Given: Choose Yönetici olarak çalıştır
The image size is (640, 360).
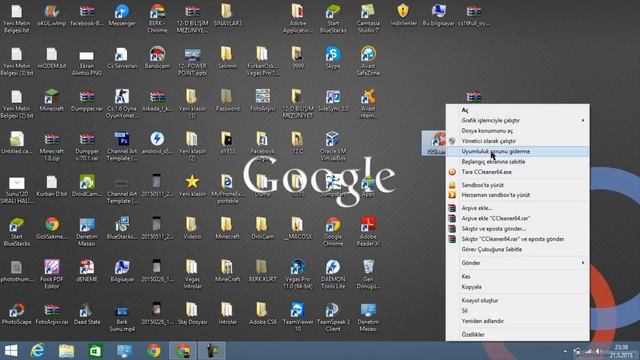Looking at the screenshot, I should [518, 141].
